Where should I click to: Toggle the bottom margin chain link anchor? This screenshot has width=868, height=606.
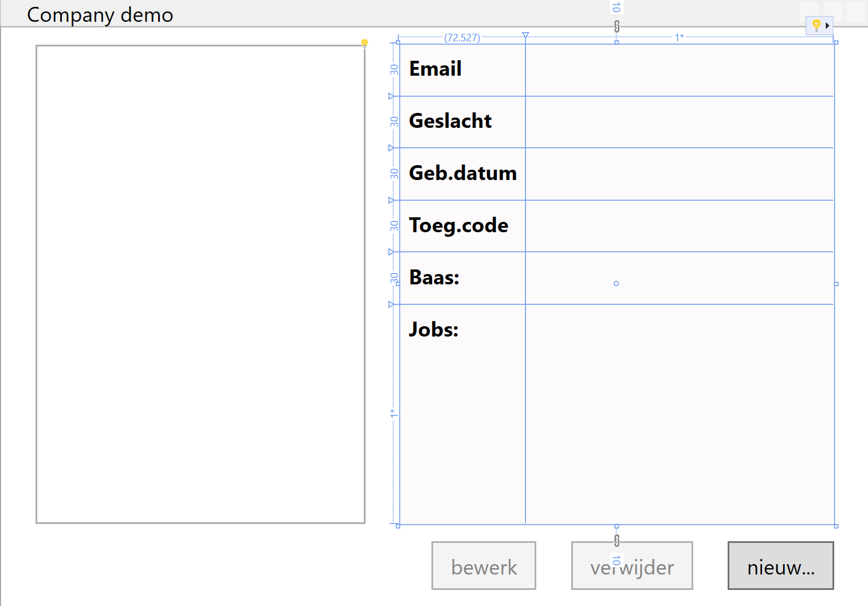coord(616,540)
